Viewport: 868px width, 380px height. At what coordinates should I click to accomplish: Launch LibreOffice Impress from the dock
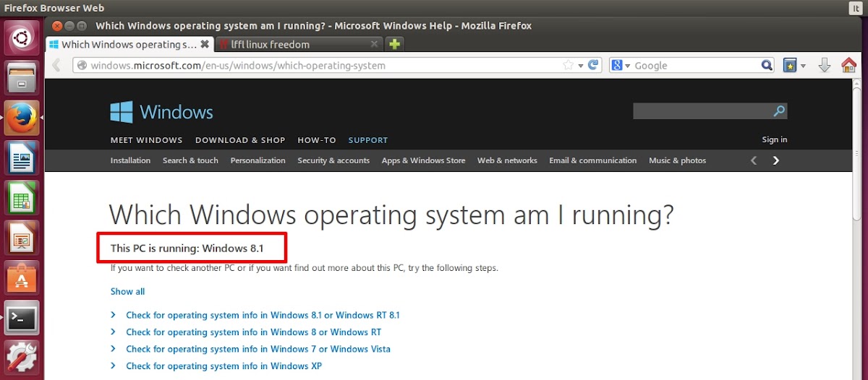point(22,237)
